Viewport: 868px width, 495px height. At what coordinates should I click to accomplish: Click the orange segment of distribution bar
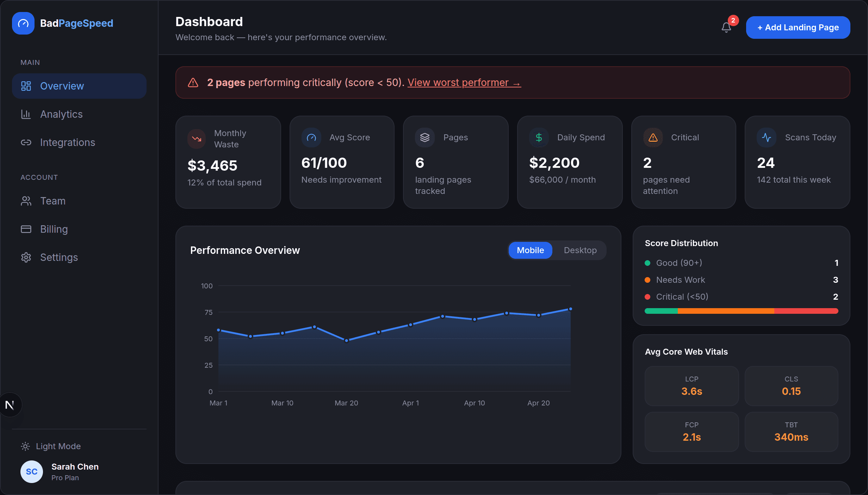(726, 311)
